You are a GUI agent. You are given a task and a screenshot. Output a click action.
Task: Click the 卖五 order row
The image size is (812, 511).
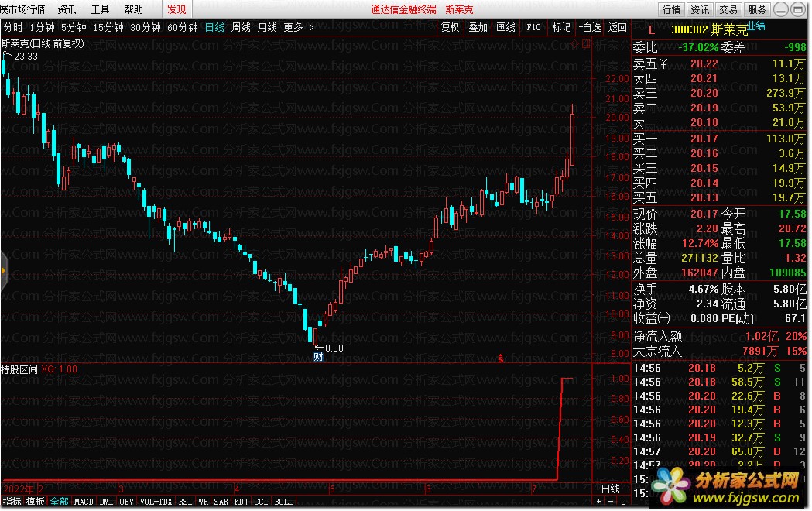(719, 63)
